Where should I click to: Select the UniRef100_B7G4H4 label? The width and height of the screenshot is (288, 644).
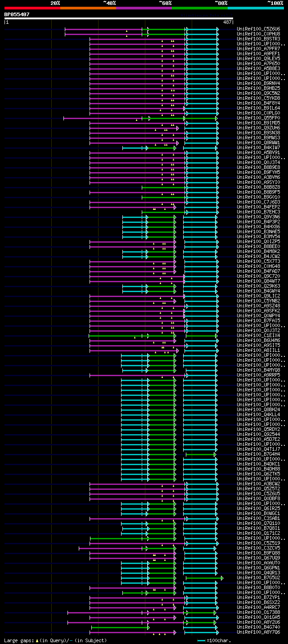click(x=258, y=454)
